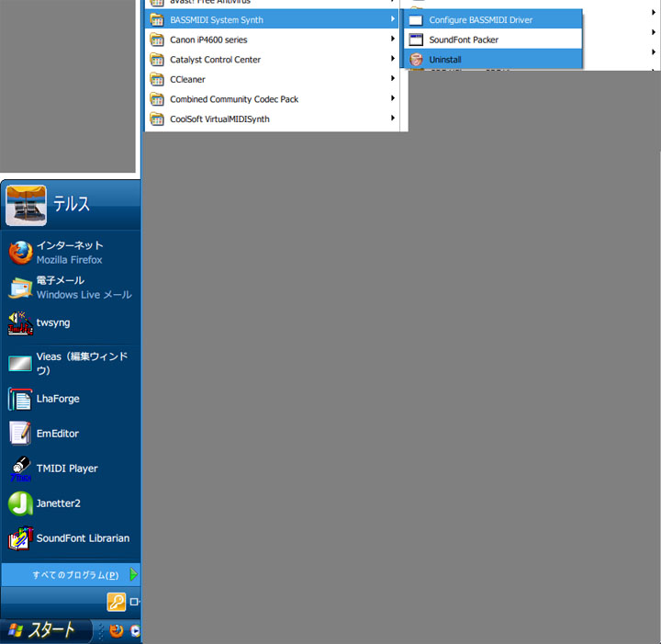This screenshot has width=661, height=644.
Task: Expand CCleaner submenu arrow
Action: tap(393, 78)
